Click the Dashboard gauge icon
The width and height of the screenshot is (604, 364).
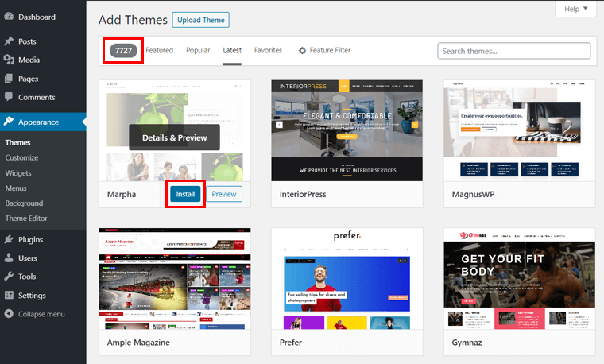click(9, 17)
